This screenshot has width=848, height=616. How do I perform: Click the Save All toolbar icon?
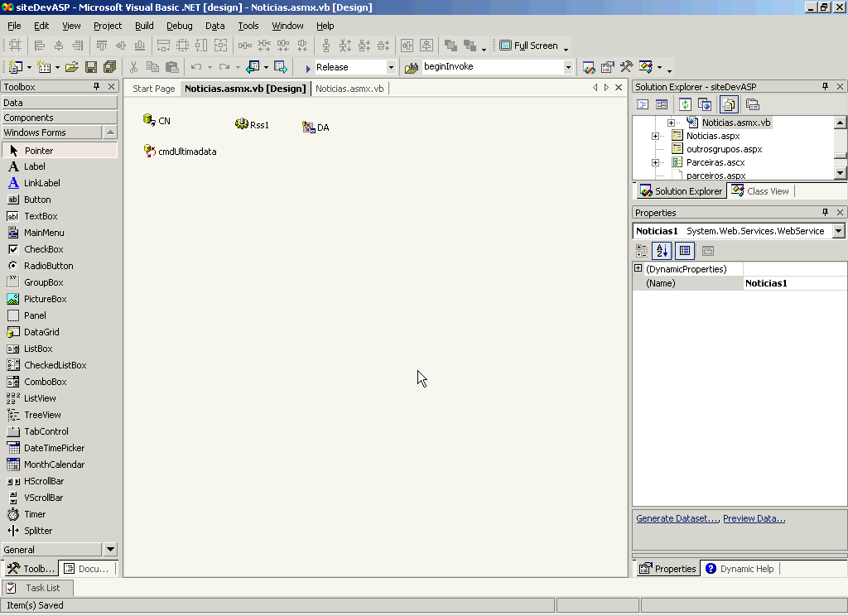point(109,67)
